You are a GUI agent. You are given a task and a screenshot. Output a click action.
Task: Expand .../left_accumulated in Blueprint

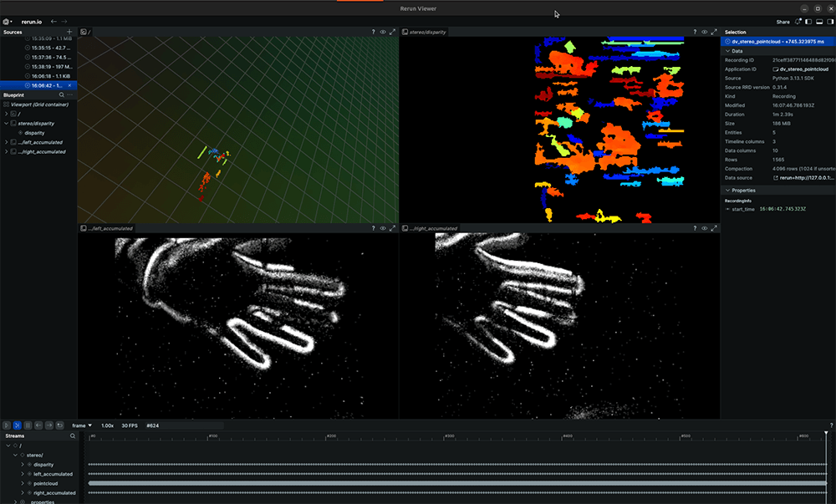click(x=7, y=142)
